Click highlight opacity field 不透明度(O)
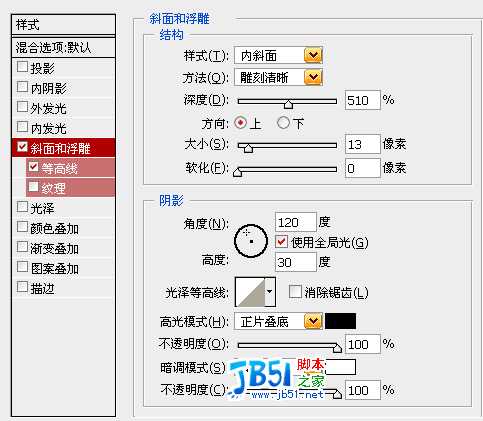 (x=363, y=344)
